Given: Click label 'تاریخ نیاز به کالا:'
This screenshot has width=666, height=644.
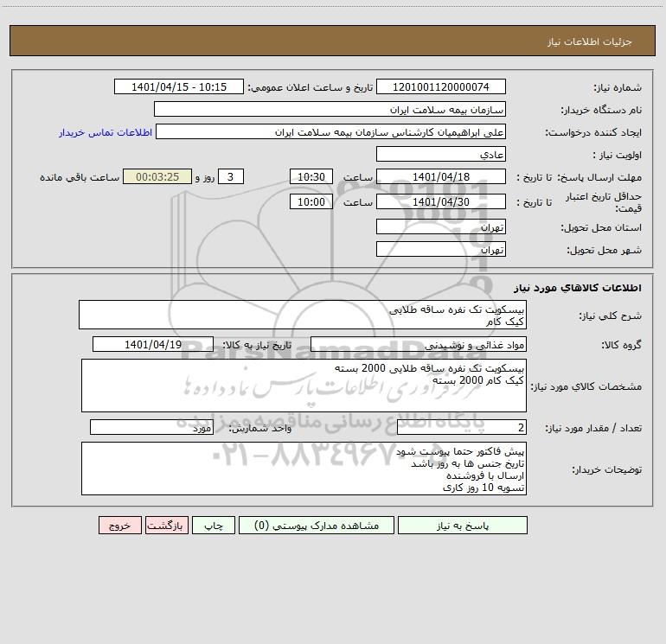Looking at the screenshot, I should (x=257, y=345).
